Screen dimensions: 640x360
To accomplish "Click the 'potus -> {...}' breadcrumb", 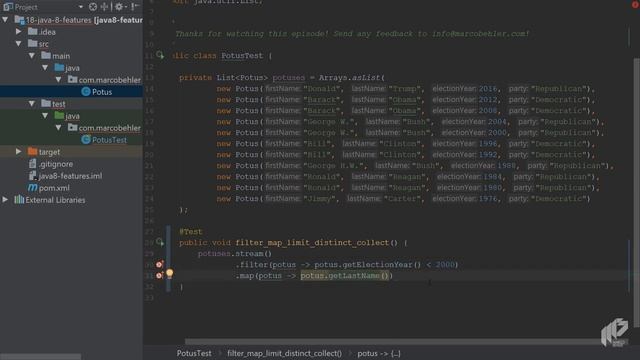I will pos(379,353).
